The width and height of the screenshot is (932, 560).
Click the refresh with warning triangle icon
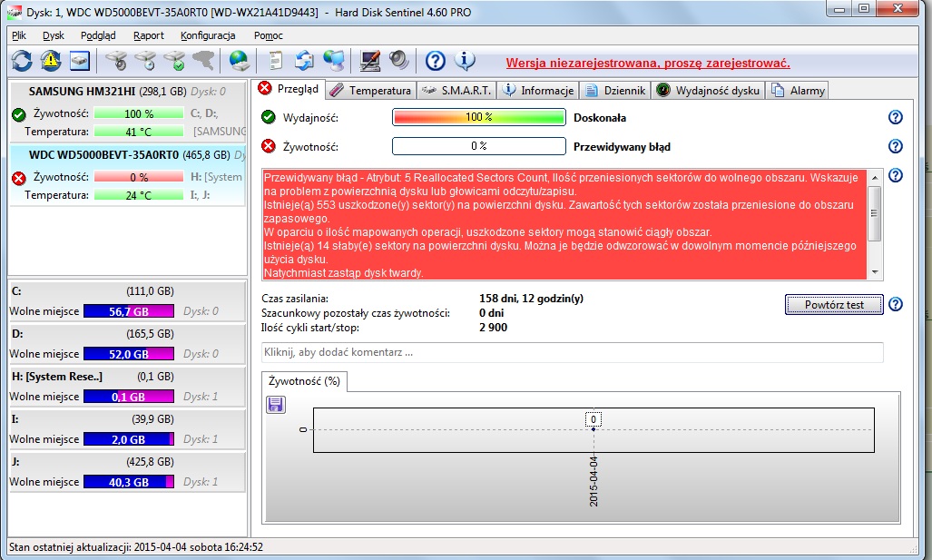coord(51,61)
